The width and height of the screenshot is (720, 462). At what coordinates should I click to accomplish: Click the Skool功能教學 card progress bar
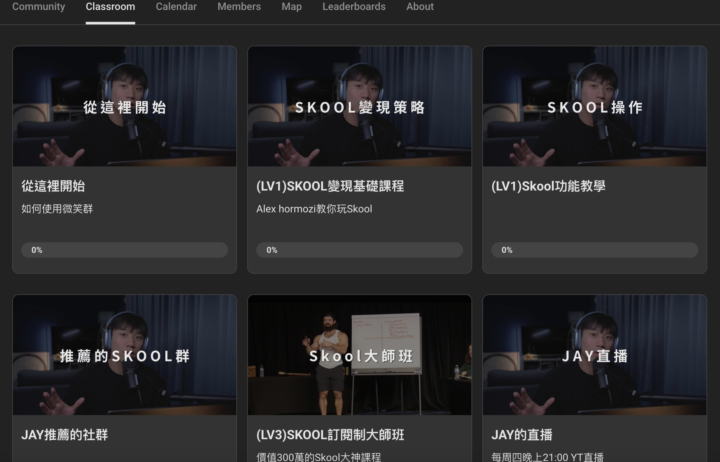[595, 250]
